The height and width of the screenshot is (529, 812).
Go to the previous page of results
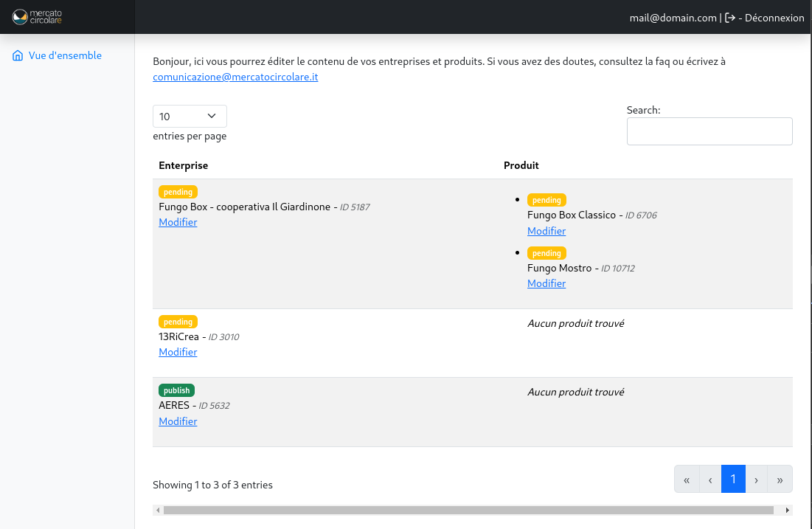coord(710,480)
